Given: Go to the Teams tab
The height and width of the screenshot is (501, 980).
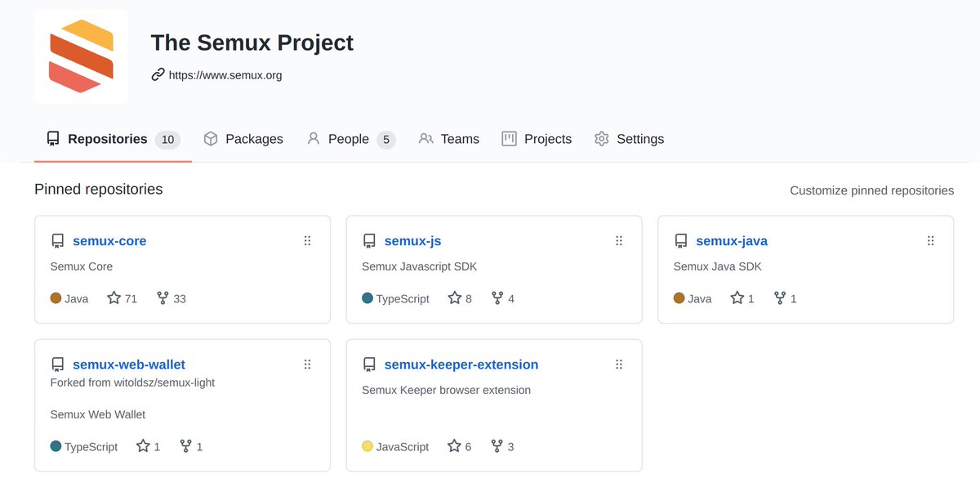Looking at the screenshot, I should click(448, 139).
